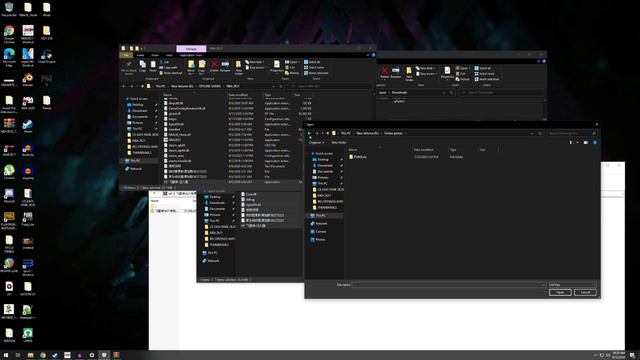Click New folder icon in NBA 2K21 ribbon
Viewport: 640px width, 360px height.
tap(238, 64)
